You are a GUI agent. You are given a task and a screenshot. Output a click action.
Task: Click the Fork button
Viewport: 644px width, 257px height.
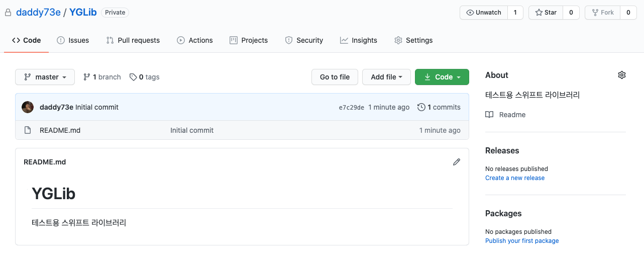[602, 13]
